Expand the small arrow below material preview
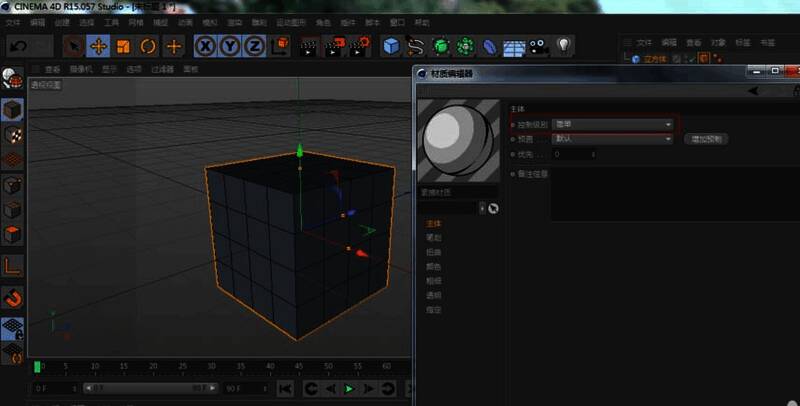Viewport: 800px width, 406px height. click(x=482, y=208)
